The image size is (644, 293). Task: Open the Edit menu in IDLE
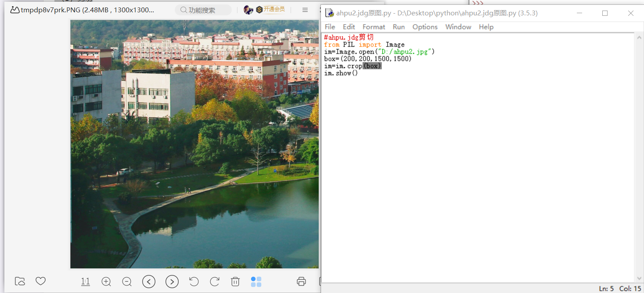(349, 27)
